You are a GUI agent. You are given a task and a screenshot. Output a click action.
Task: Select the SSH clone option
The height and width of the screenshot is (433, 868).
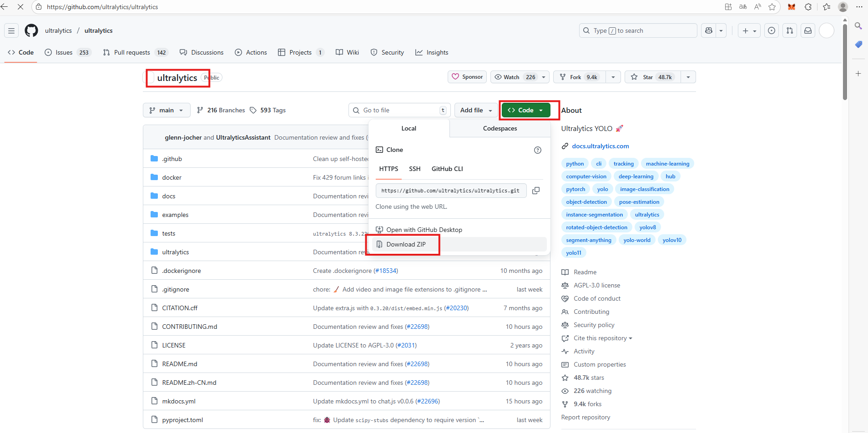click(x=414, y=169)
